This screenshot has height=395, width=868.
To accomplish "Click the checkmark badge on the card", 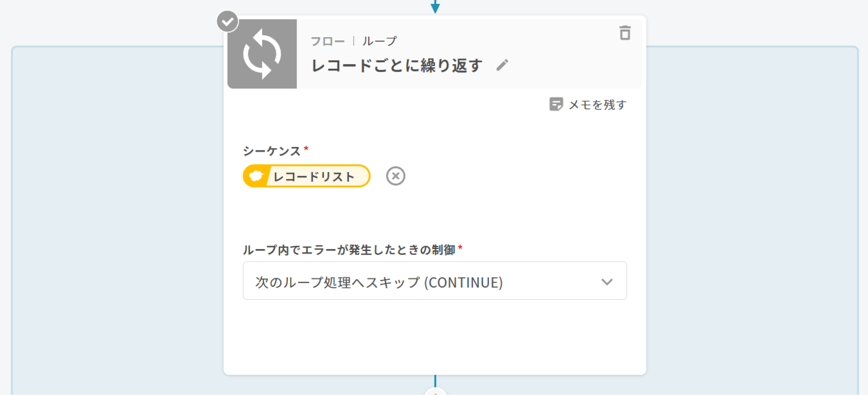I will click(x=228, y=22).
